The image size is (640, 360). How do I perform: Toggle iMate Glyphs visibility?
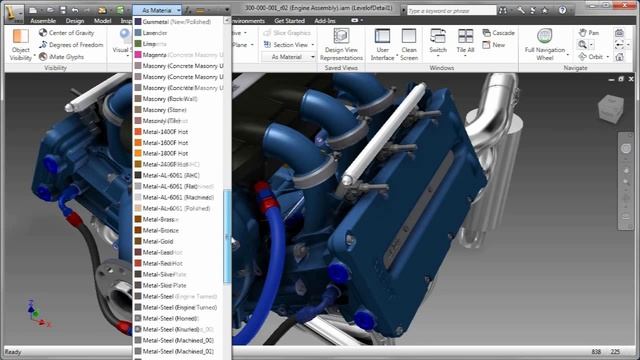[x=62, y=57]
